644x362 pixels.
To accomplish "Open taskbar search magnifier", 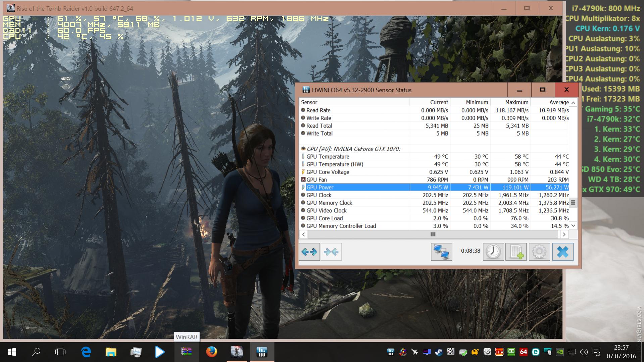I will point(36,352).
